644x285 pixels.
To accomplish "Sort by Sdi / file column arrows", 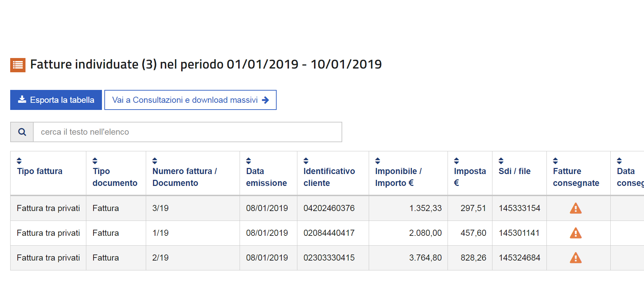I will point(501,161).
